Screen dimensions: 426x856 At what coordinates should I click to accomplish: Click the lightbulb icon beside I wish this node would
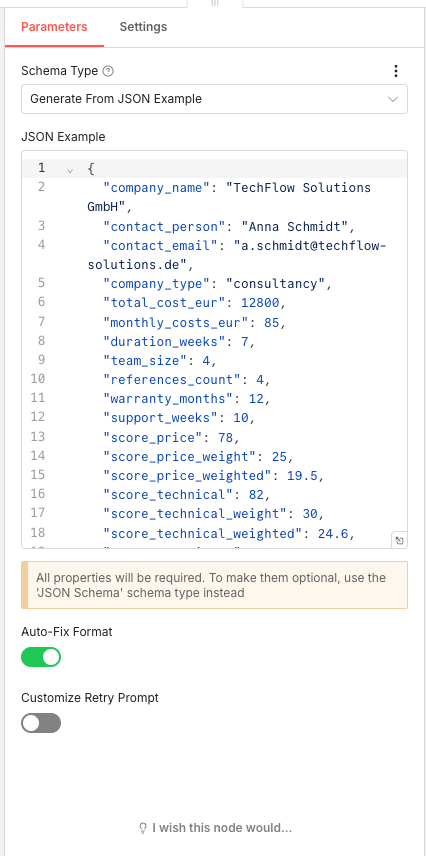tap(143, 828)
